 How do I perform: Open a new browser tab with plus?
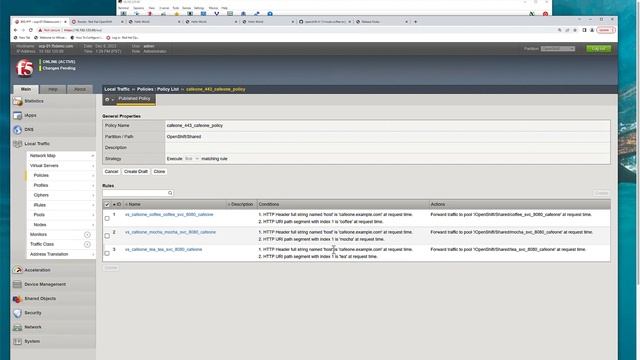pyautogui.click(x=416, y=22)
